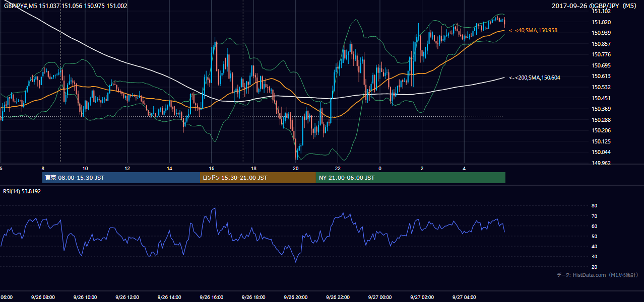644x302 pixels.
Task: Click bottom timeline label 9/26 16:00
Action: [211, 297]
